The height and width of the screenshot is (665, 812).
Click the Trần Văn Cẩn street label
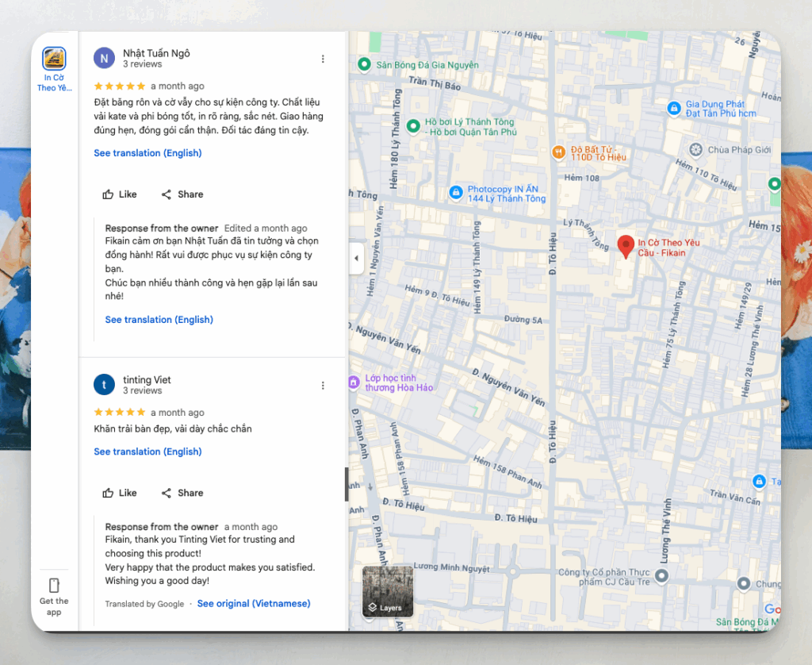click(735, 497)
